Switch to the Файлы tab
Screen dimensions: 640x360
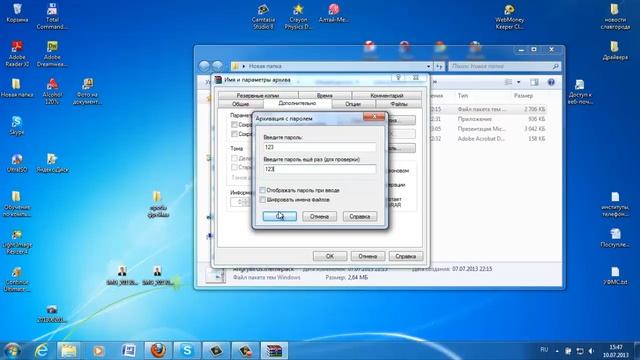tap(399, 104)
